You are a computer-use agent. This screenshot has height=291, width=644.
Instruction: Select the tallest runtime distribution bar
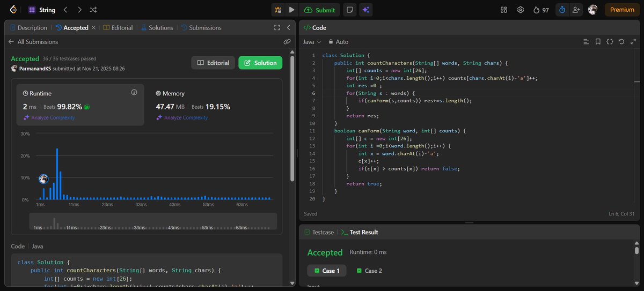57,174
